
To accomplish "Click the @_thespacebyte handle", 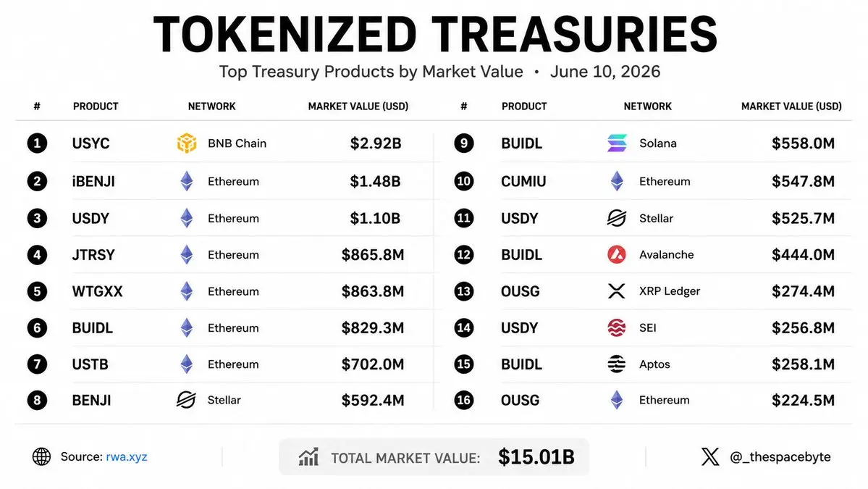I will point(780,457).
